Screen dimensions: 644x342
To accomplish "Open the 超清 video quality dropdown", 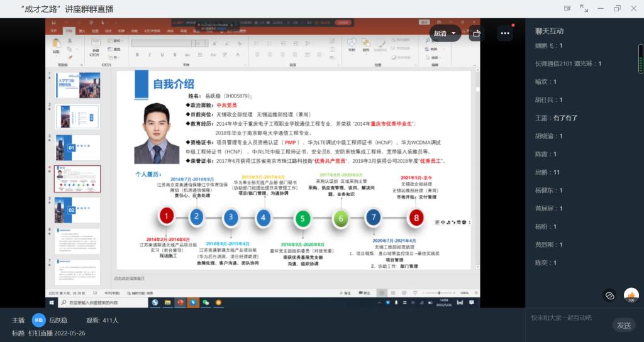I will [x=445, y=33].
